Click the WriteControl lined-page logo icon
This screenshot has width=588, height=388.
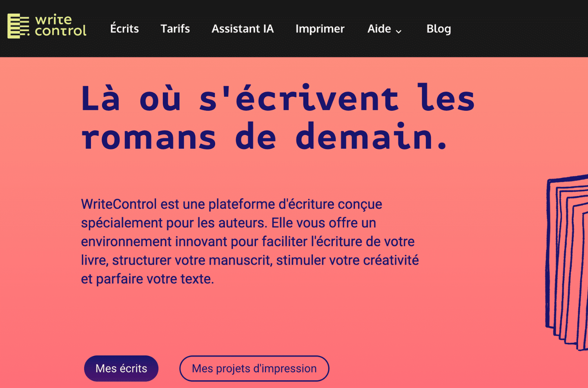tap(18, 26)
